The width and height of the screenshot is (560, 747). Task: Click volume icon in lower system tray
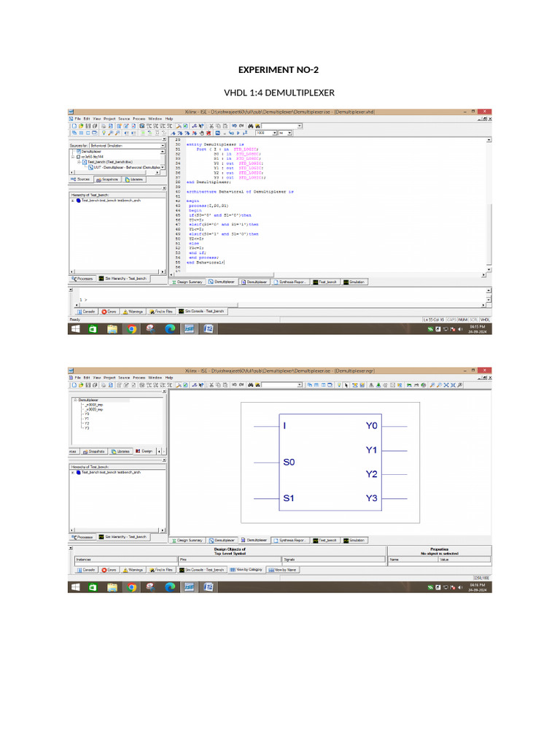(x=461, y=587)
